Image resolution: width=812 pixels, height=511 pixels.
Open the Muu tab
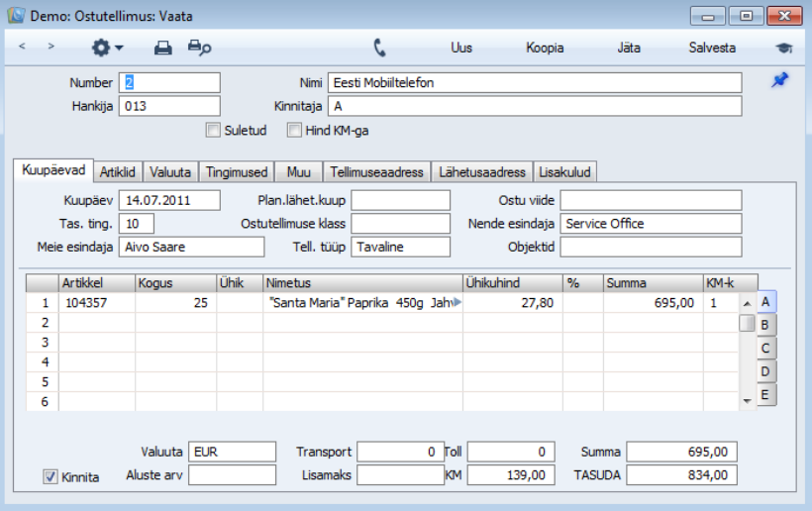pos(299,172)
